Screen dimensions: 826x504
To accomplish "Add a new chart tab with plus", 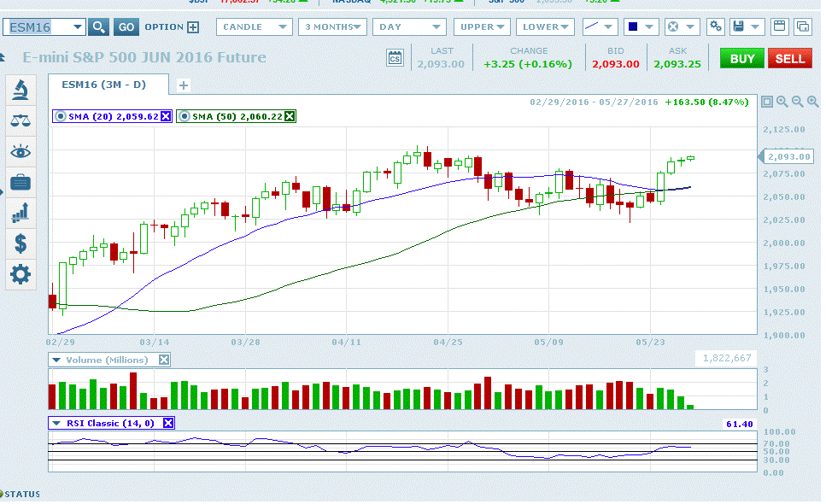I will click(x=183, y=85).
